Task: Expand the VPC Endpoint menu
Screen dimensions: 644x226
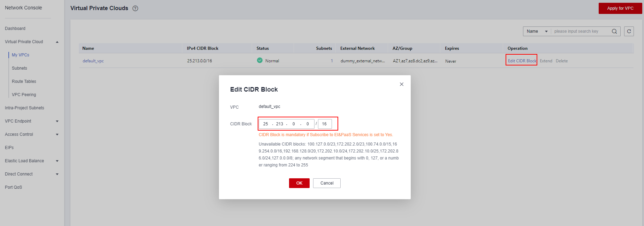Action: [57, 121]
